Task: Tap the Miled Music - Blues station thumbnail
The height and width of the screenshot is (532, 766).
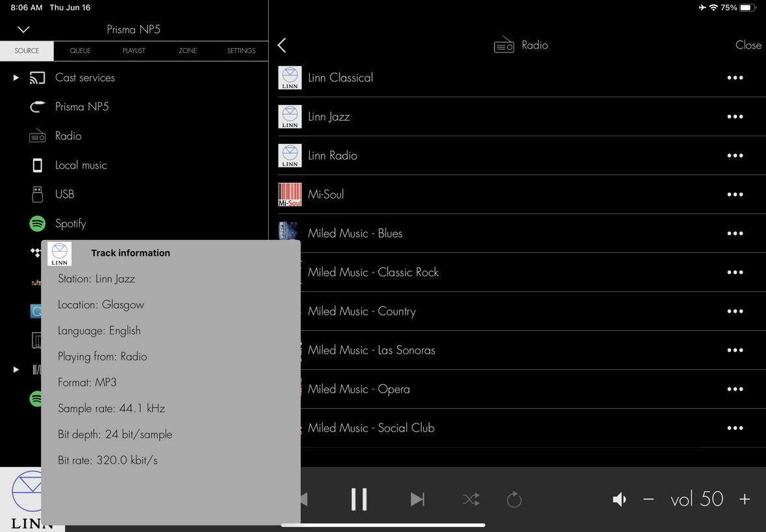Action: [x=290, y=231]
